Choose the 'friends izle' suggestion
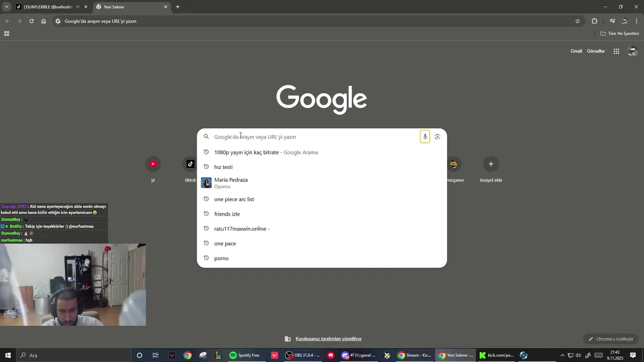Image resolution: width=644 pixels, height=362 pixels. (x=322, y=214)
